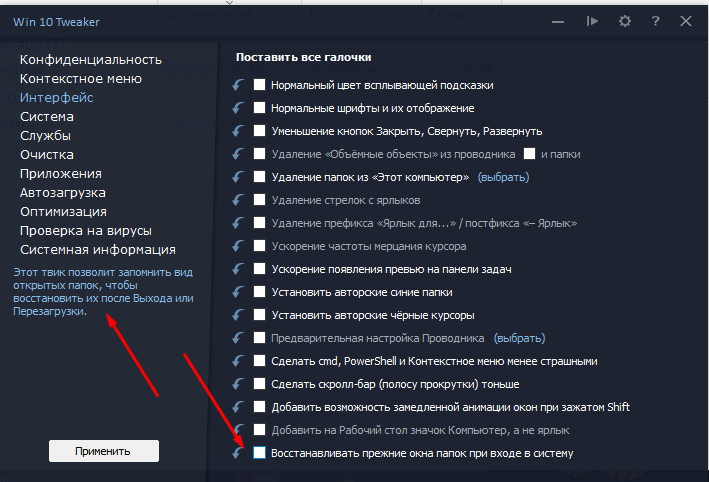Enable Установить авторские чёрные курсоры
The image size is (709, 482).
[x=260, y=315]
